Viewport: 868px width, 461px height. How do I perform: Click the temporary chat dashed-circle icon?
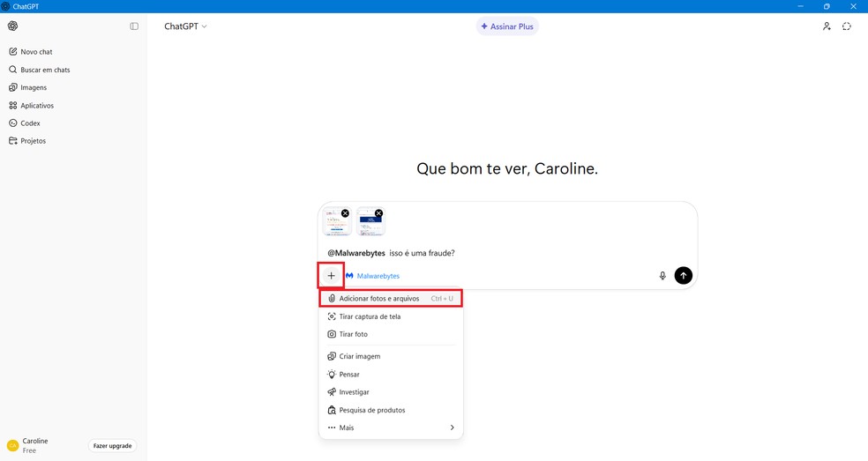pos(847,26)
